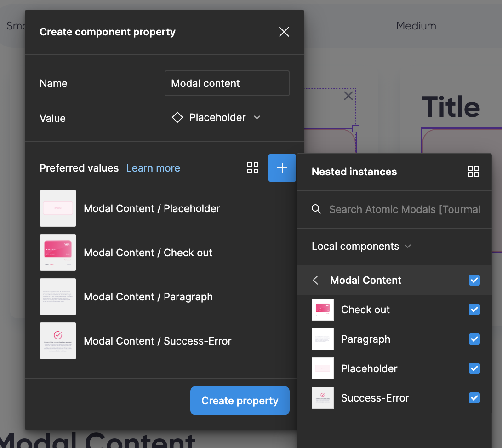Click the Modal Content / Success-Error thumbnail
The height and width of the screenshot is (448, 502).
[58, 341]
